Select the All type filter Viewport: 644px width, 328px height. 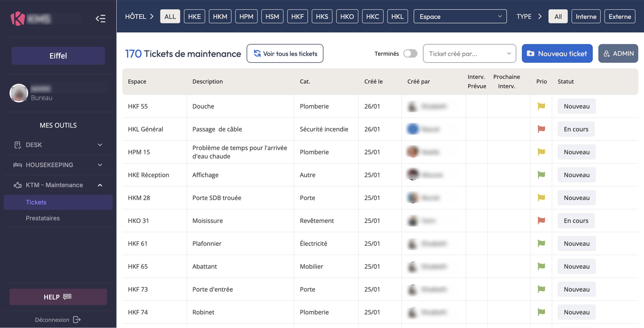558,17
